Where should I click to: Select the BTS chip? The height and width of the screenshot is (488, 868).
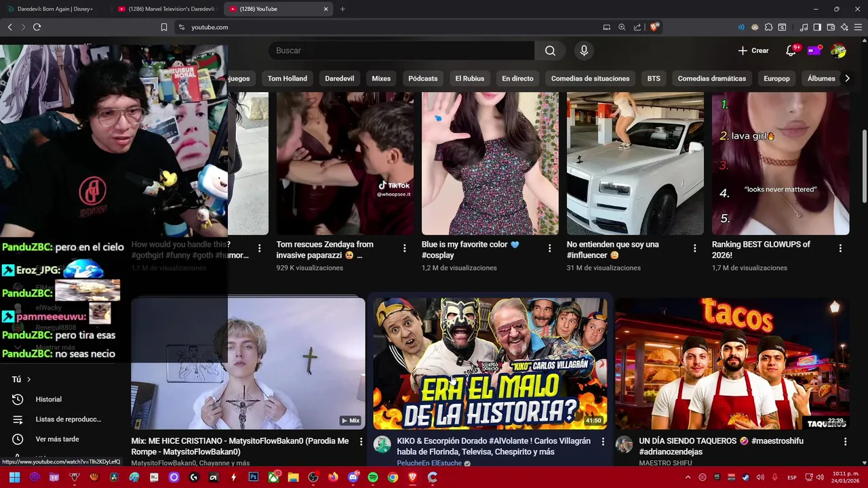coord(654,79)
